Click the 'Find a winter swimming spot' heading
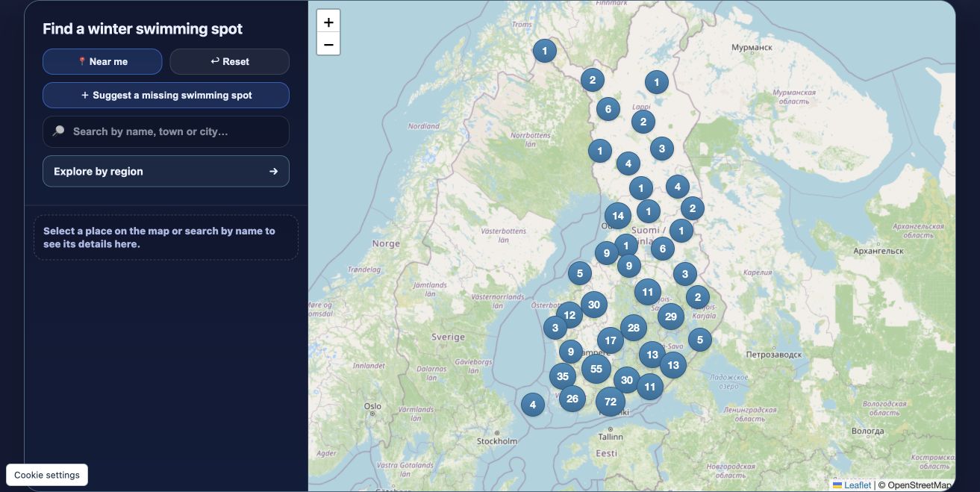The width and height of the screenshot is (980, 492). [x=143, y=29]
